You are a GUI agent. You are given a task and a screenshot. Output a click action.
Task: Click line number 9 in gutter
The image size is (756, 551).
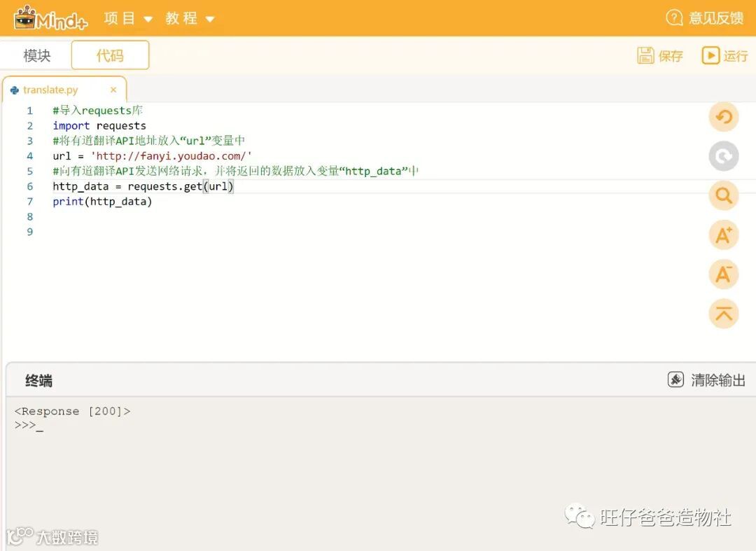point(30,232)
